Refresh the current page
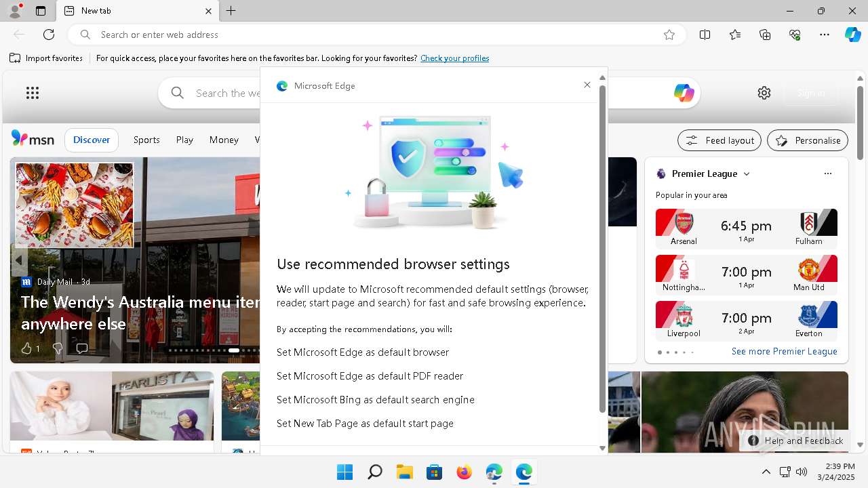This screenshot has width=868, height=488. (x=49, y=35)
